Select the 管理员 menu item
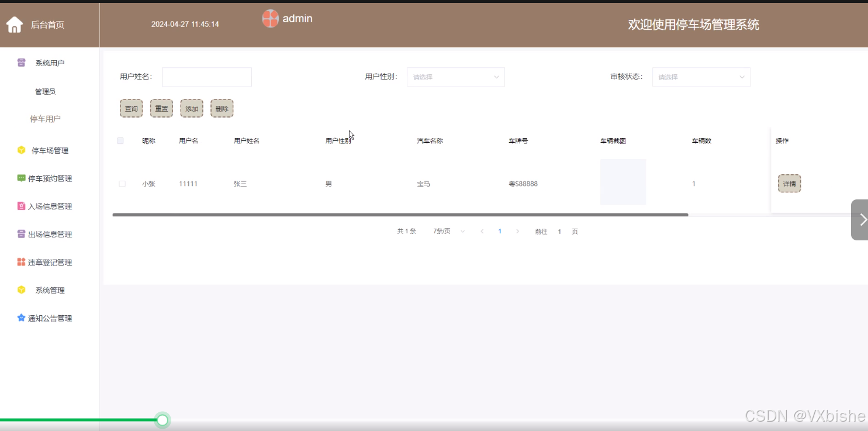The width and height of the screenshot is (868, 431). [46, 91]
